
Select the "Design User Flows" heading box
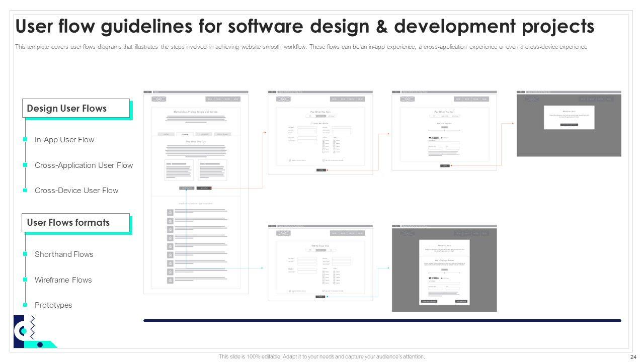point(76,108)
